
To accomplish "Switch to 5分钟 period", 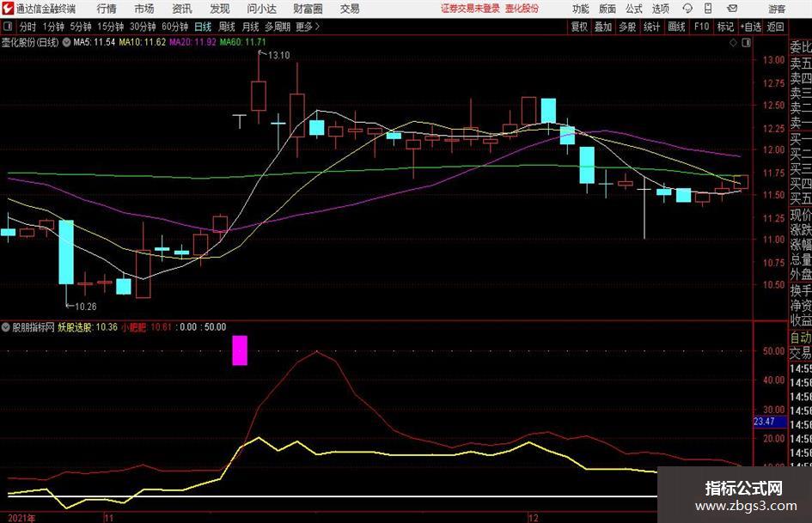I will 81,27.
